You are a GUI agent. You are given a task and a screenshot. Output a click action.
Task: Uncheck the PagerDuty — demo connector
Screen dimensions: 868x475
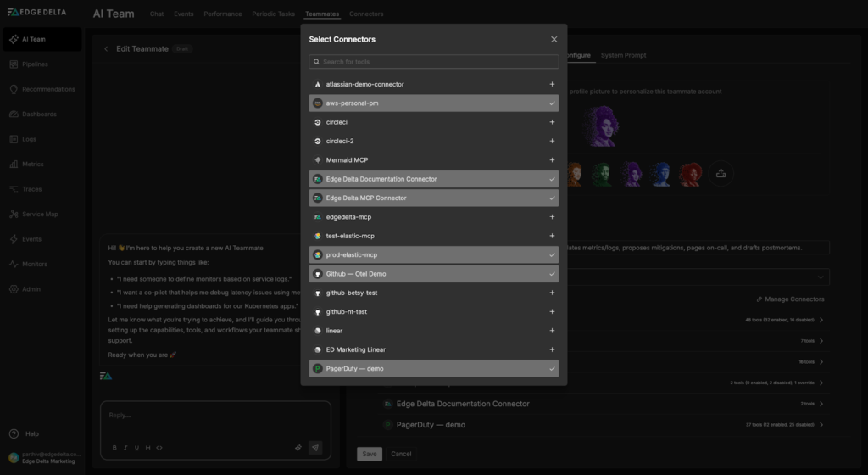click(x=552, y=369)
